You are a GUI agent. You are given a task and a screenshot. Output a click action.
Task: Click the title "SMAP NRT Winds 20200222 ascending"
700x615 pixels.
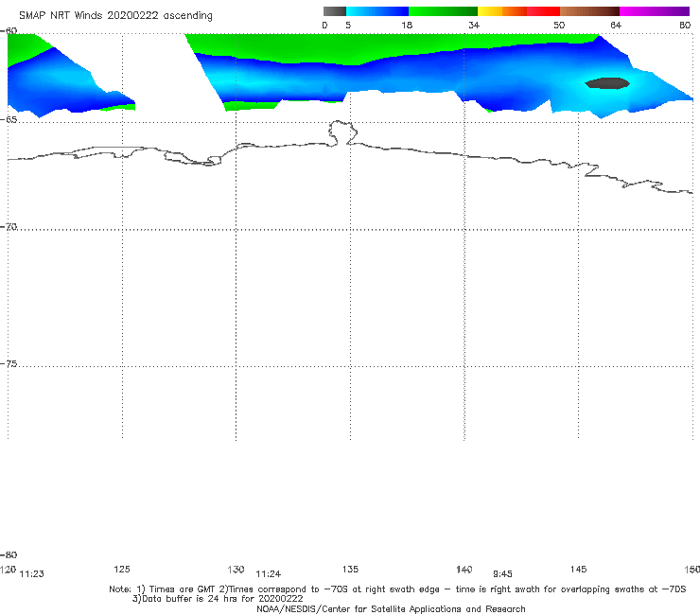(x=115, y=15)
